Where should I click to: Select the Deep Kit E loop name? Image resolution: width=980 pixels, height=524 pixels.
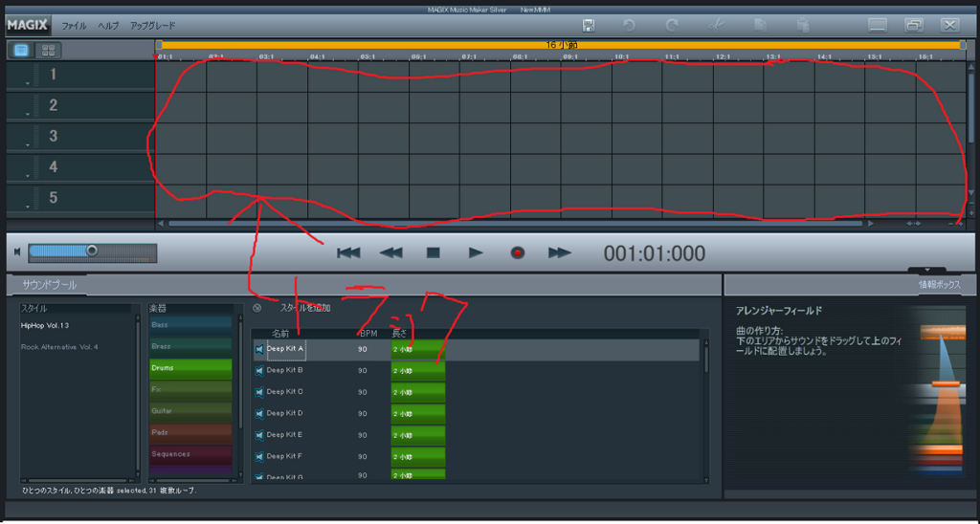(x=285, y=435)
